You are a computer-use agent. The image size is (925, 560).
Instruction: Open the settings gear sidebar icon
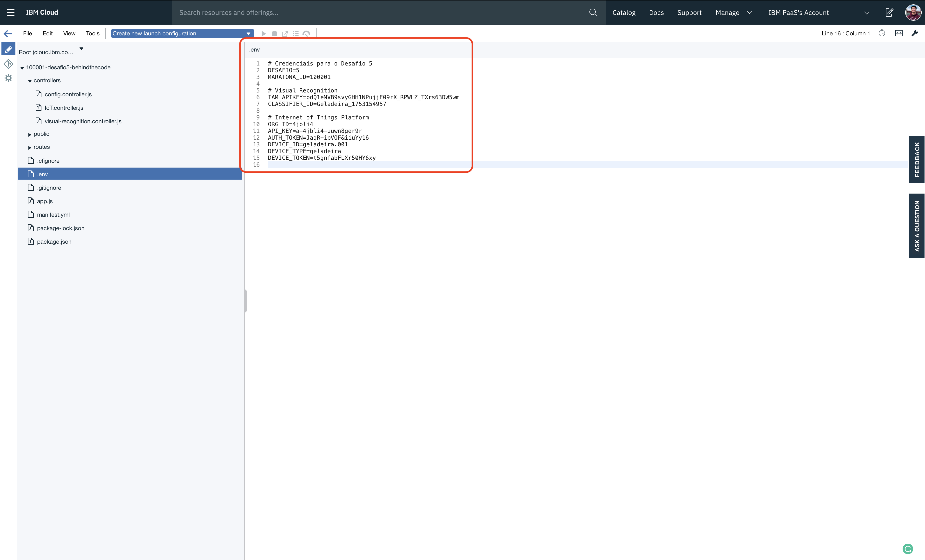[8, 78]
